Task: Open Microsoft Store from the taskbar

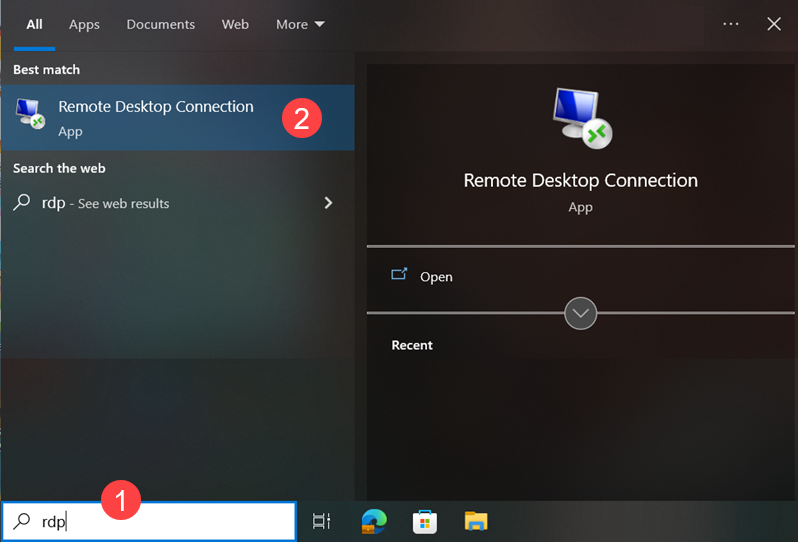Action: tap(425, 521)
